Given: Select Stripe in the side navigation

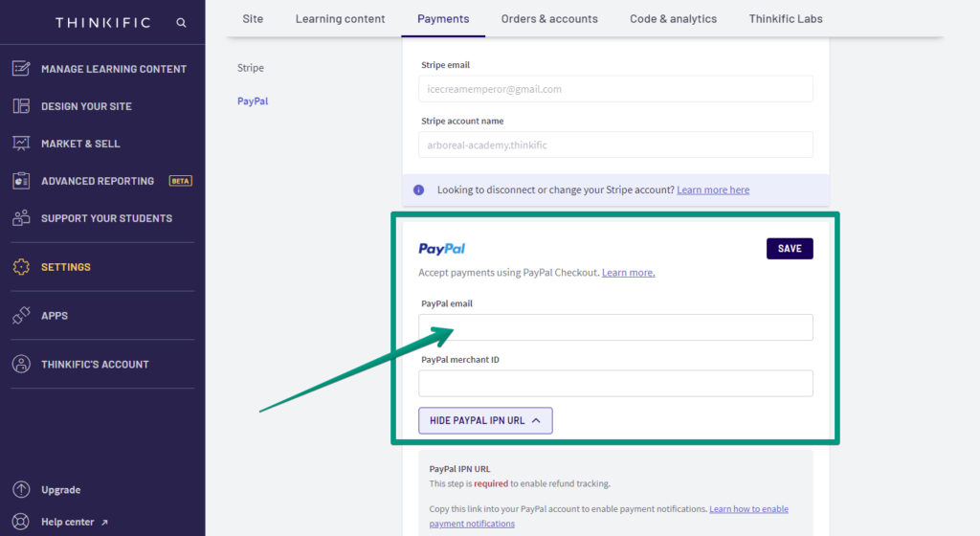Looking at the screenshot, I should (x=251, y=67).
